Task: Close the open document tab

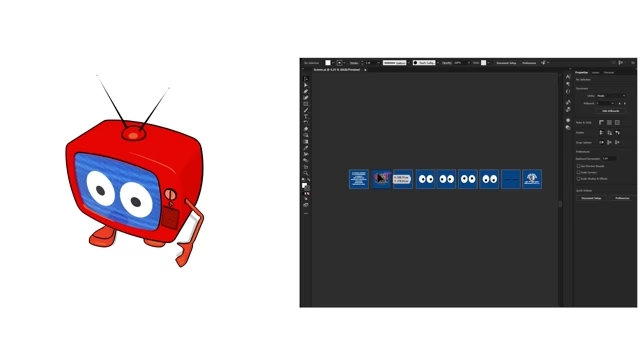Action: point(365,70)
